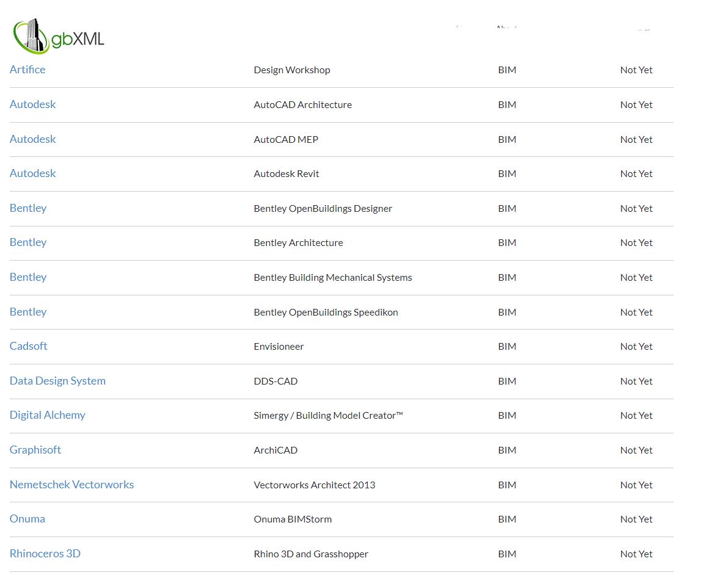
Task: Click Not Yet in Vectorworks Architect row
Action: point(636,485)
